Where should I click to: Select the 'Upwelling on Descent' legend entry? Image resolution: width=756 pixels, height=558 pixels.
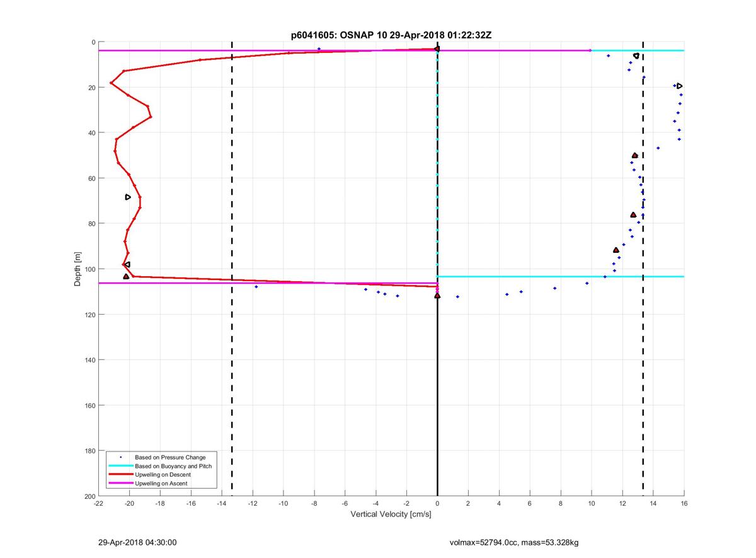[x=163, y=474]
